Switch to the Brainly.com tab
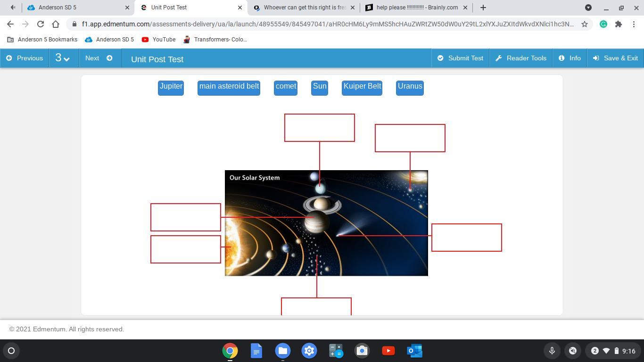644x362 pixels. [416, 8]
